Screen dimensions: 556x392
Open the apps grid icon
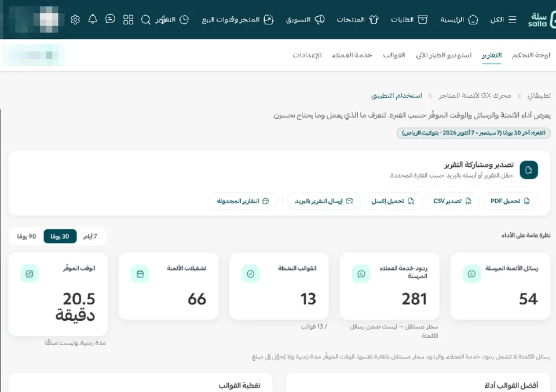[x=128, y=20]
